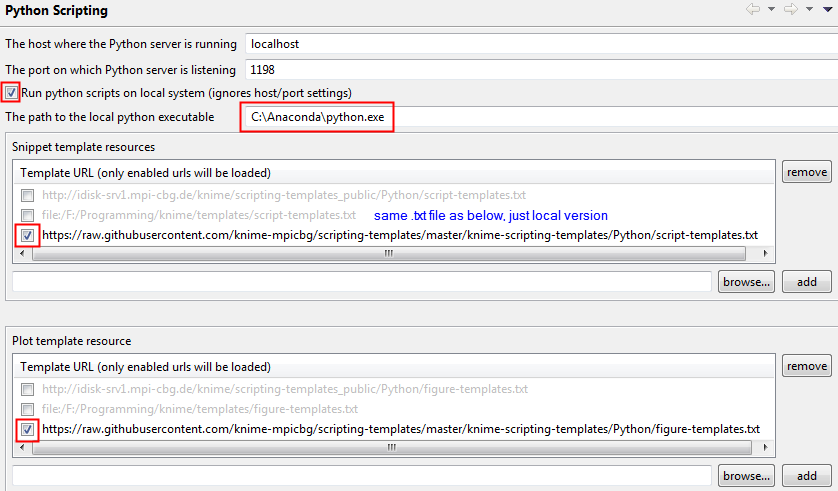The width and height of the screenshot is (838, 491).
Task: Click the back navigation arrow icon
Action: tap(753, 9)
